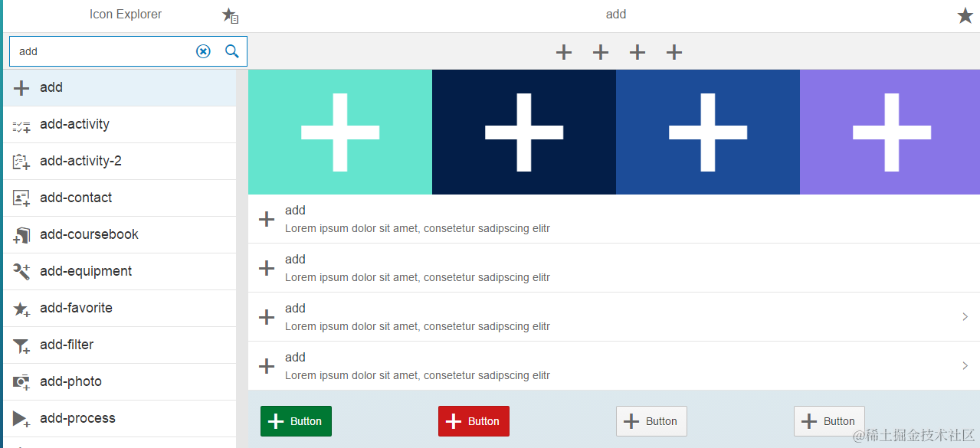
Task: Click the search magnifier icon
Action: pos(231,51)
